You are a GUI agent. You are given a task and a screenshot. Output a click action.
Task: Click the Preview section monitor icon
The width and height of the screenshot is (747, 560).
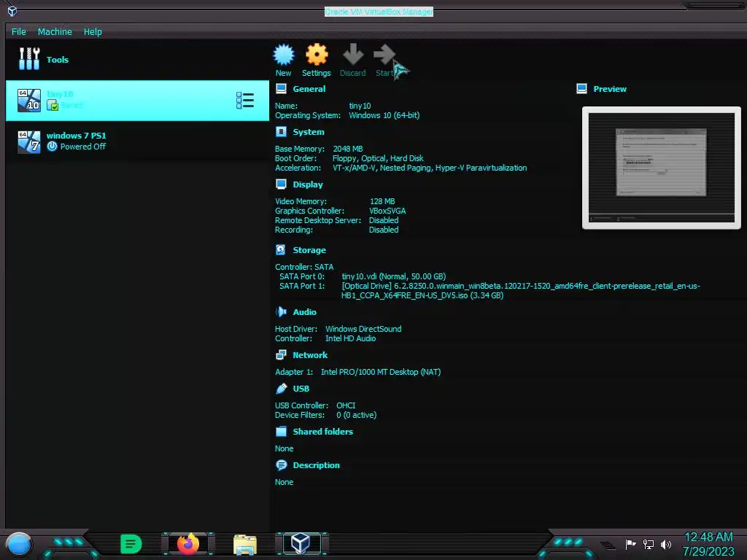tap(581, 89)
